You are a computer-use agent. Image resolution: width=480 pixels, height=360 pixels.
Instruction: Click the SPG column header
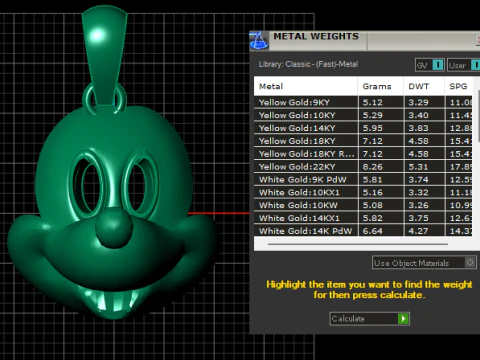pos(458,86)
